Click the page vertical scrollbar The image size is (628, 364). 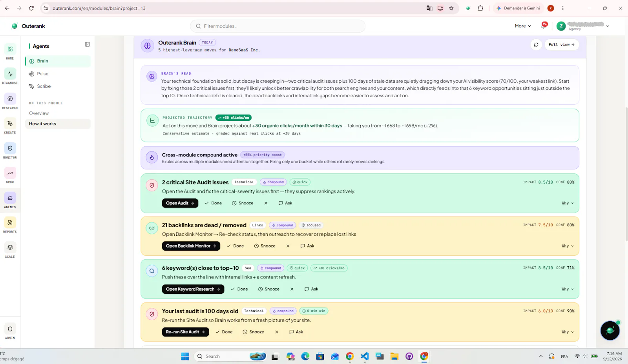626,174
